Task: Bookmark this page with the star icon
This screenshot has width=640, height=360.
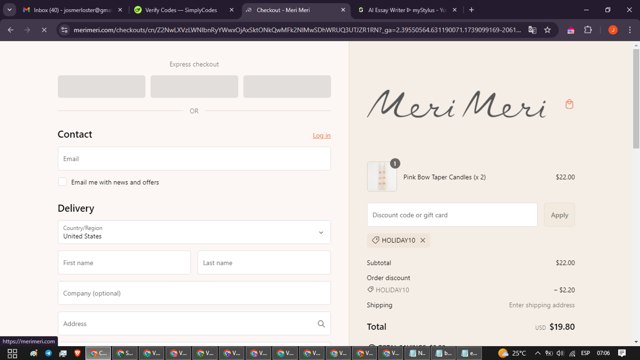Action: [547, 30]
